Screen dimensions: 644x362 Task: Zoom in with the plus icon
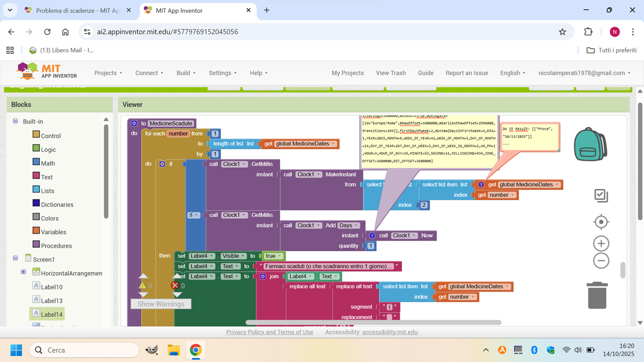click(x=601, y=244)
